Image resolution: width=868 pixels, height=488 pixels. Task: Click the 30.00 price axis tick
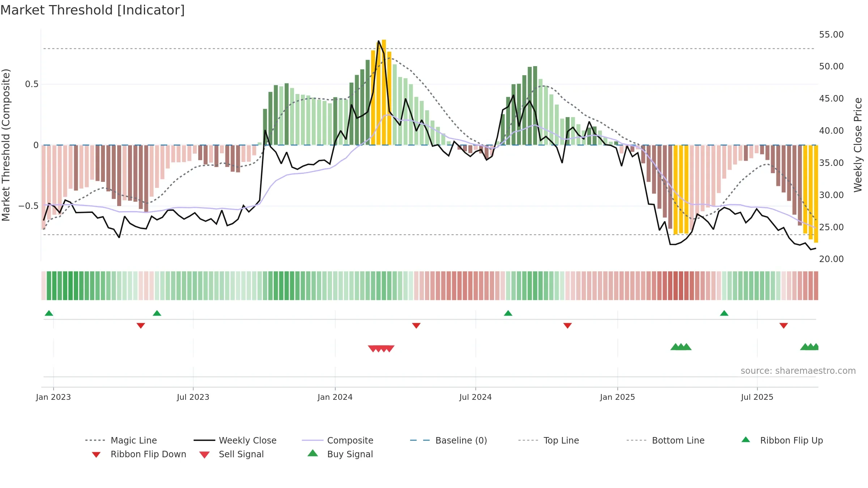831,195
